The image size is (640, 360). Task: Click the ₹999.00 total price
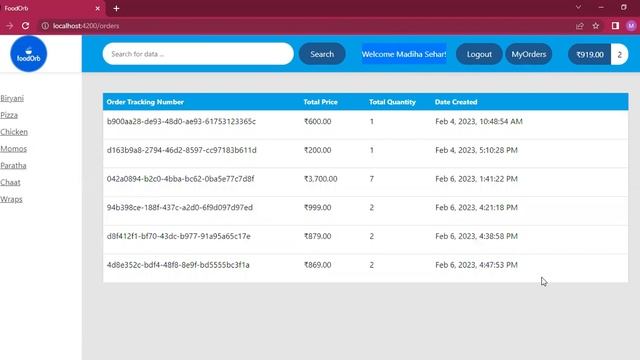pyautogui.click(x=318, y=207)
